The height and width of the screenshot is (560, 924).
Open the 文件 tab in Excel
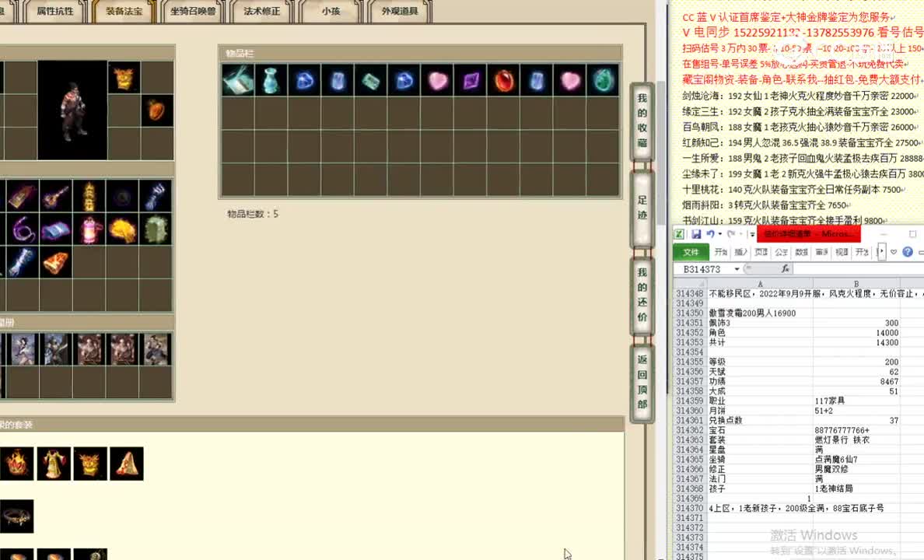click(x=692, y=252)
